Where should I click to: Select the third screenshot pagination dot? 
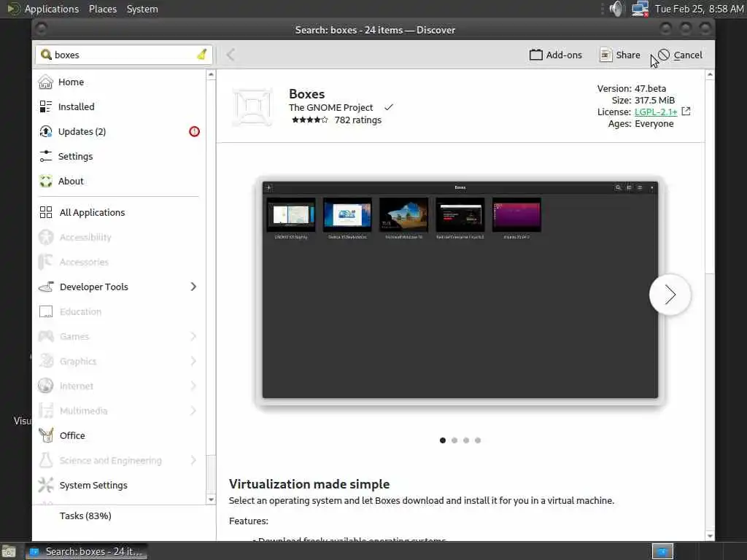(x=466, y=440)
